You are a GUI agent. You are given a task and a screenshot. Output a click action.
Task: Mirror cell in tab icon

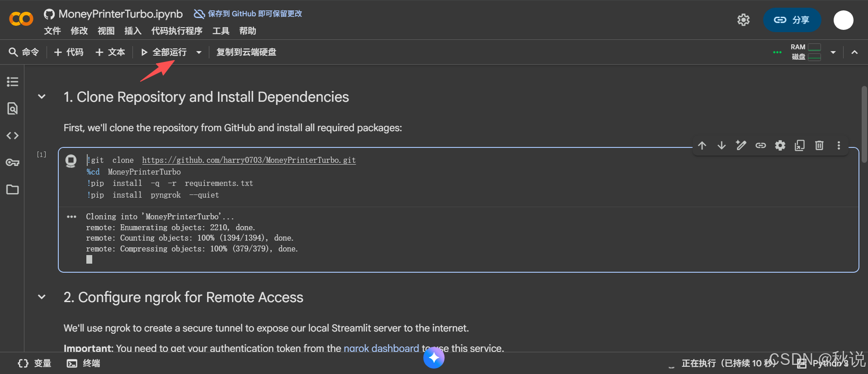800,146
